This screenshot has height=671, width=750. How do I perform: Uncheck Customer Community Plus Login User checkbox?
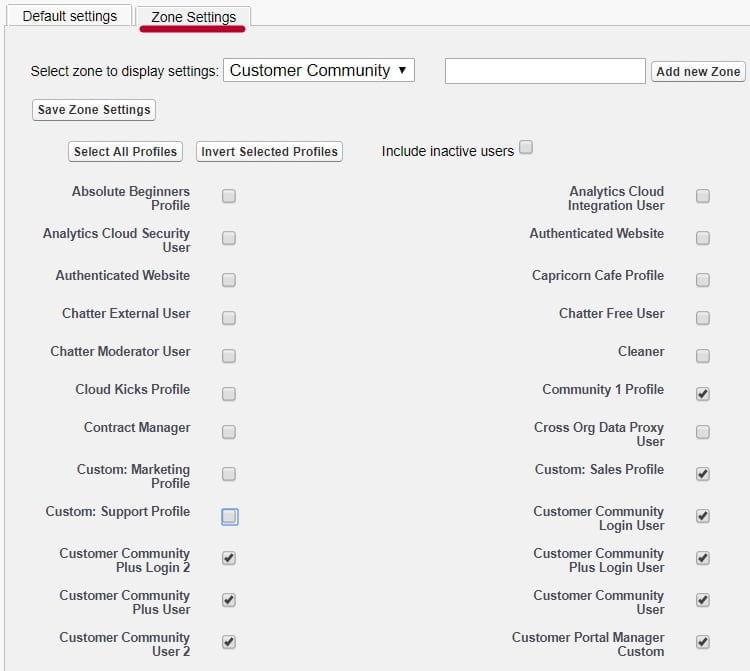pos(703,558)
